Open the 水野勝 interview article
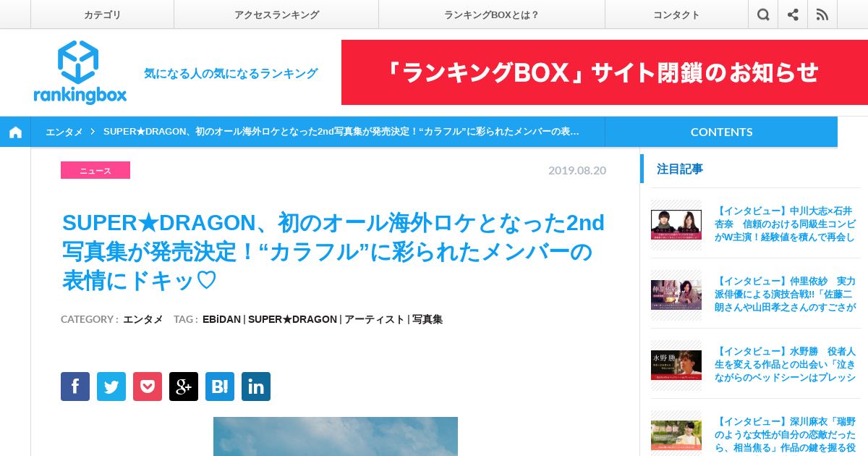Screen dimensions: 868x456 coord(785,364)
